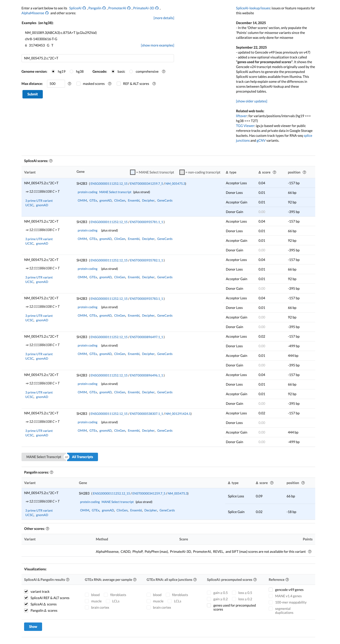The image size is (340, 644).
Task: Click GTEx RNA all splice junctions help icon
Action: [x=195, y=579]
